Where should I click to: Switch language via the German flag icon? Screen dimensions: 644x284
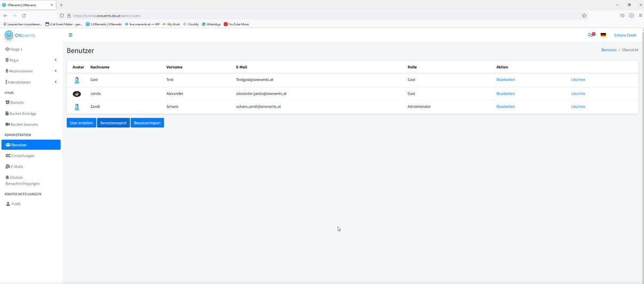(603, 35)
